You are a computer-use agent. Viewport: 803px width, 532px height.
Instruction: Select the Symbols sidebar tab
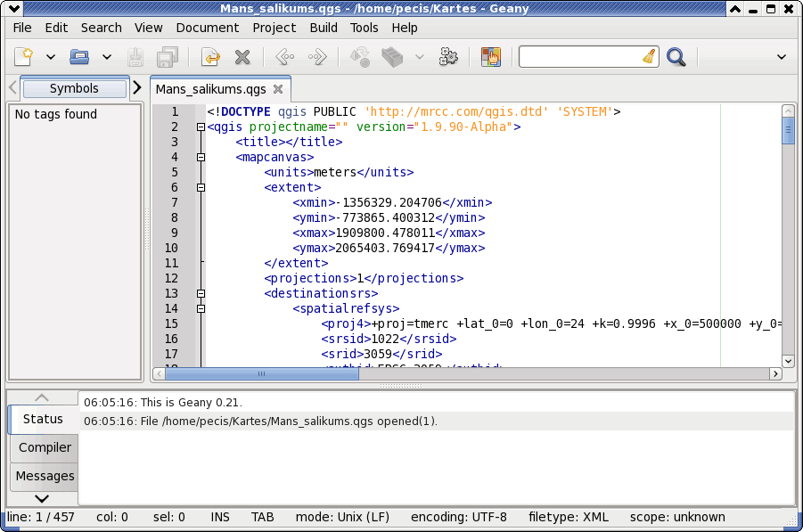[74, 88]
